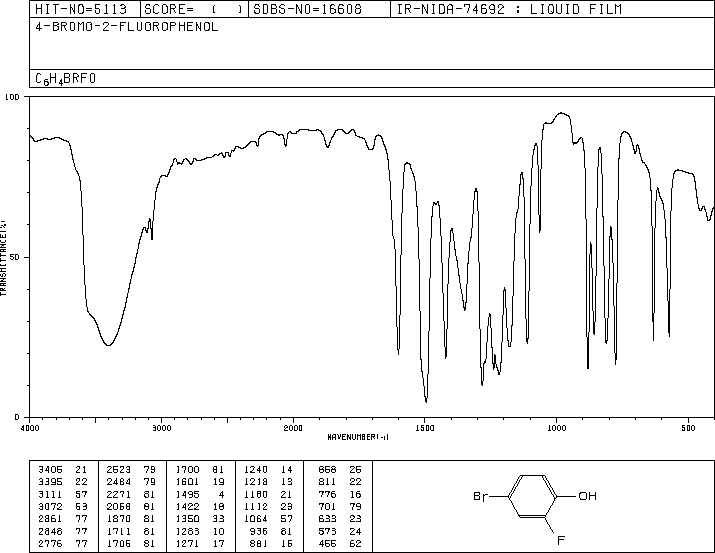Click the 1706 peak table entry
The image size is (715, 553).
(119, 543)
